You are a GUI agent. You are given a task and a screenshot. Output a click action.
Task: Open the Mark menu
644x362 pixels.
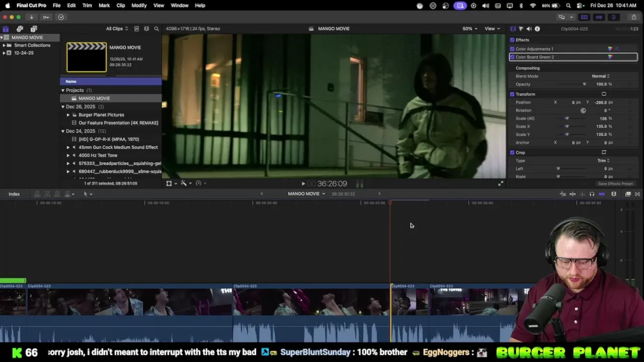[104, 6]
